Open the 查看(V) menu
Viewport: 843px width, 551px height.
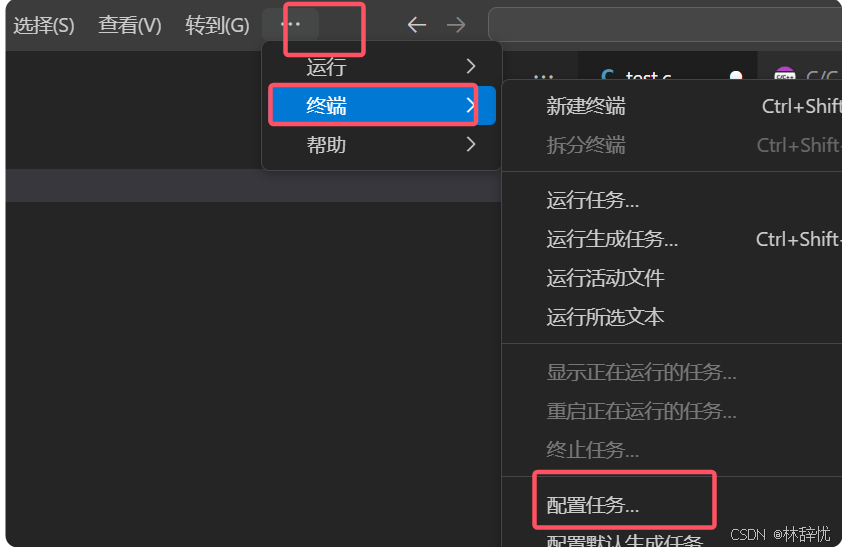130,25
